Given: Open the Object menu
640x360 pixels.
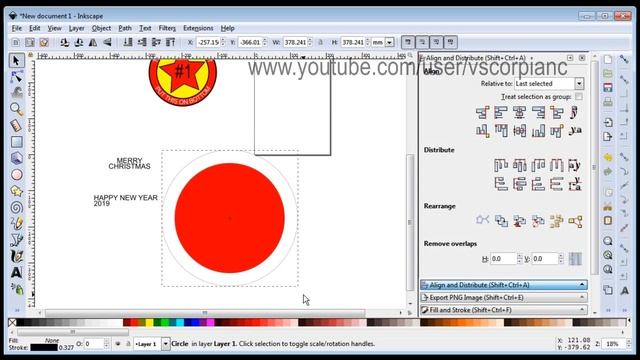Looking at the screenshot, I should point(101,28).
